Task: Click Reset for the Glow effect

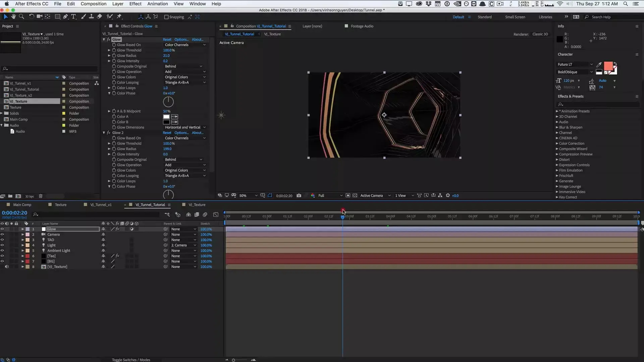Action: coord(167,40)
